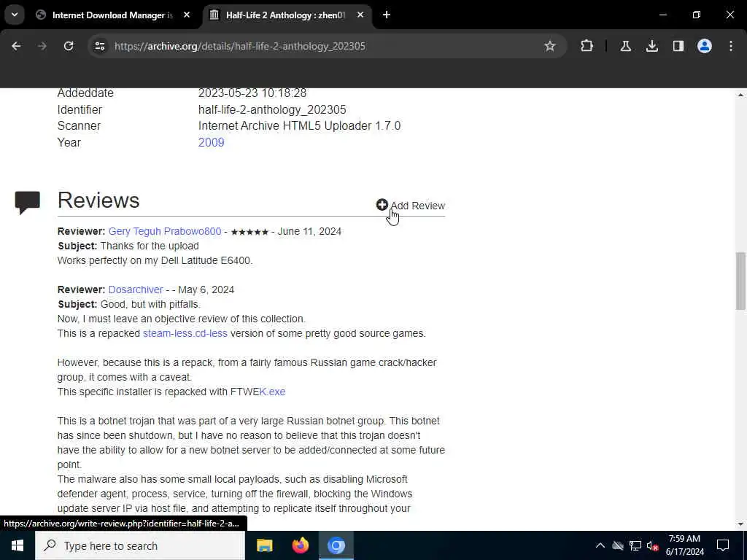
Task: Open the Chrome profile avatar
Action: click(x=704, y=46)
